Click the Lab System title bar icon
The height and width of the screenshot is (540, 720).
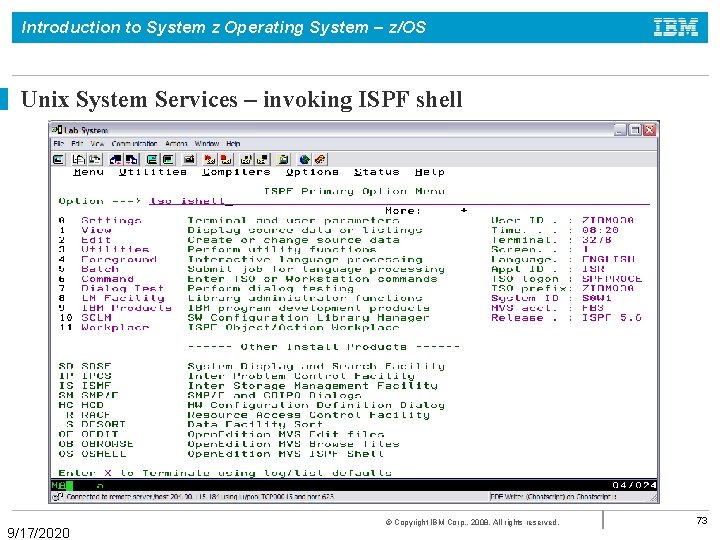[57, 130]
